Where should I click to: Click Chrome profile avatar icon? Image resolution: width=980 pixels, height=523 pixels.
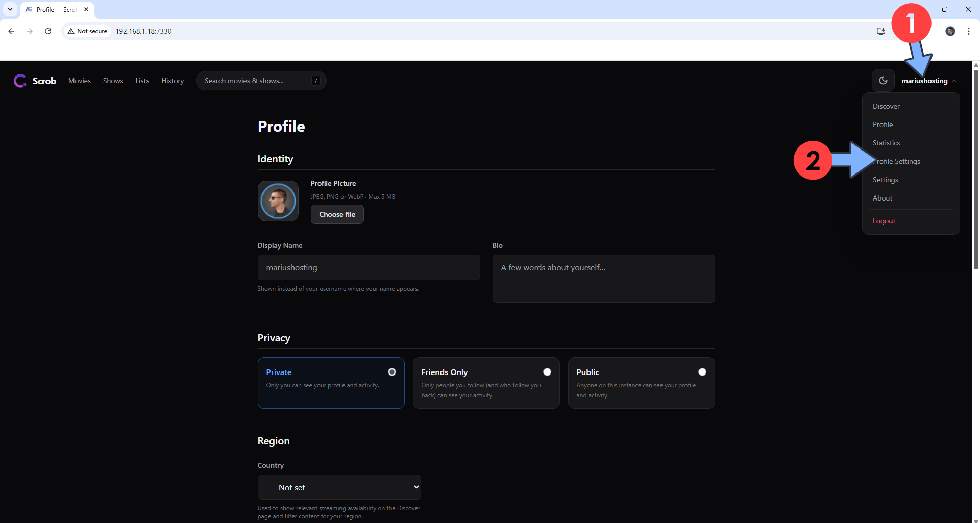[x=950, y=31]
